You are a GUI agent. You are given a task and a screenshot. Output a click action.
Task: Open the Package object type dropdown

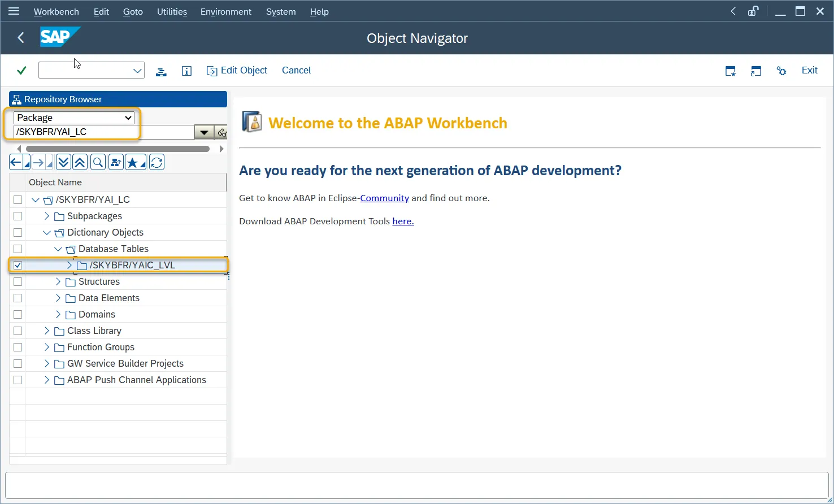coord(74,118)
